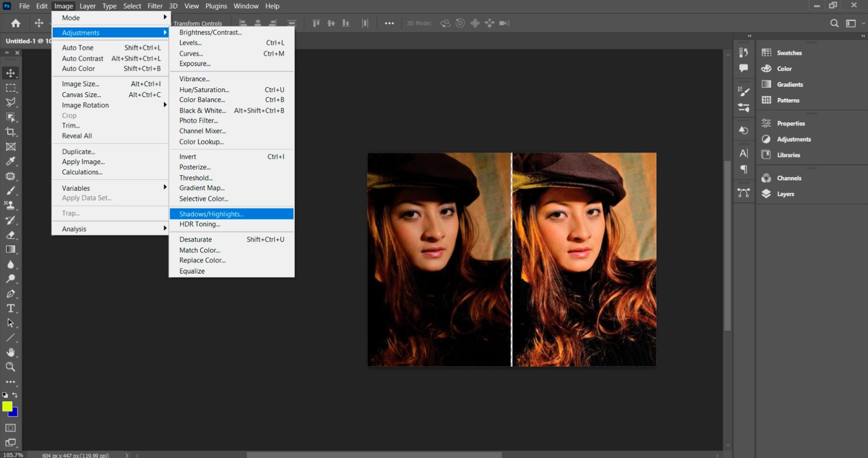Open the Channels panel
The height and width of the screenshot is (458, 868).
coord(789,178)
